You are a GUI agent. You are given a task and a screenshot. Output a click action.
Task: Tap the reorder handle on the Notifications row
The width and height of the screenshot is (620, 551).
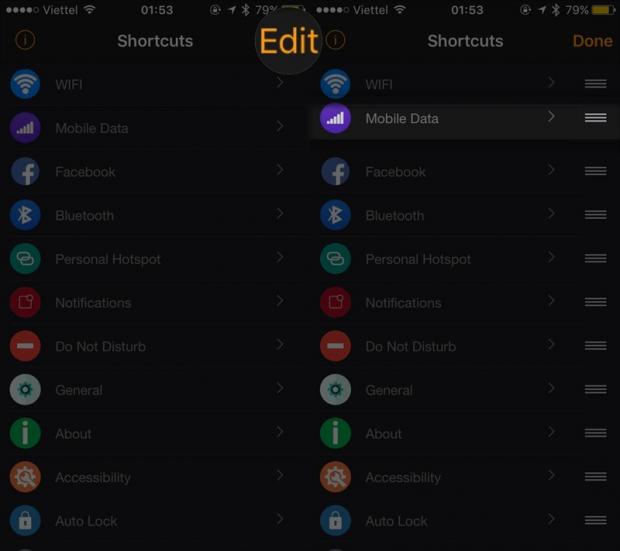tap(595, 302)
